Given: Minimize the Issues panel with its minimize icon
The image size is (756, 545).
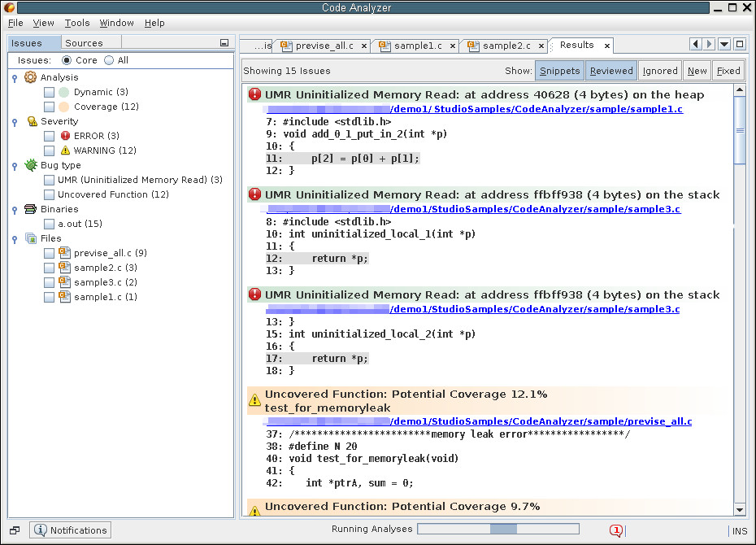Looking at the screenshot, I should coord(224,43).
